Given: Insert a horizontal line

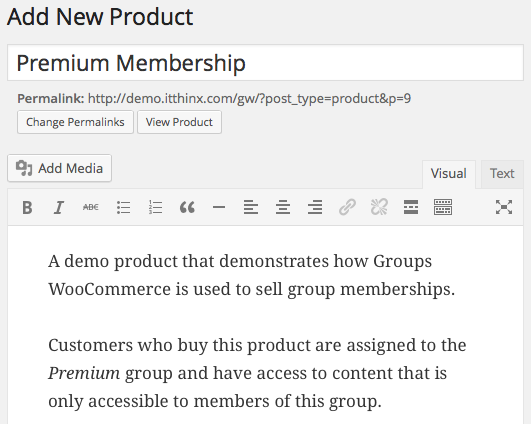Looking at the screenshot, I should 219,207.
